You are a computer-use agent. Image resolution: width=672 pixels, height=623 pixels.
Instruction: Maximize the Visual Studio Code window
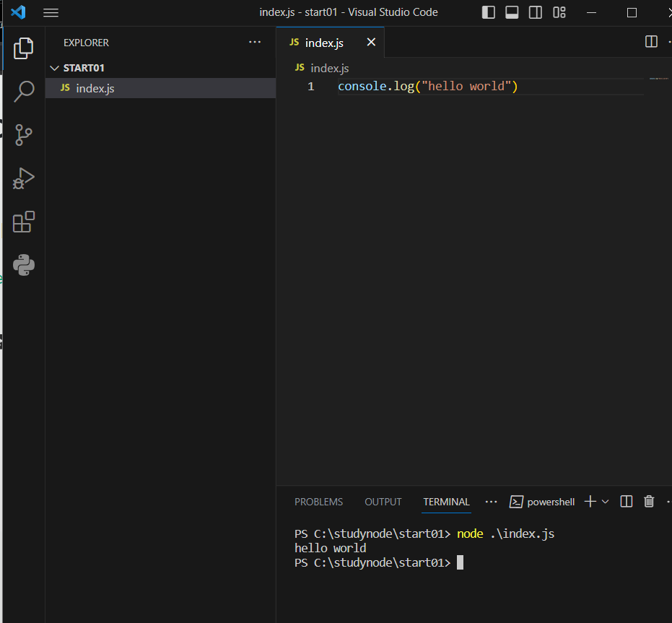(x=632, y=12)
